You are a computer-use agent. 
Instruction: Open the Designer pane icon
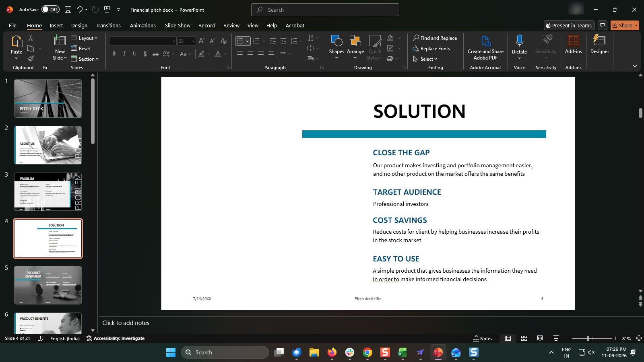coord(599,40)
